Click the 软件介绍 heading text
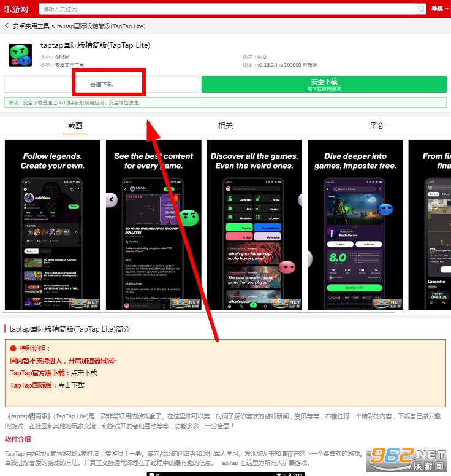The width and height of the screenshot is (451, 476). pyautogui.click(x=18, y=439)
